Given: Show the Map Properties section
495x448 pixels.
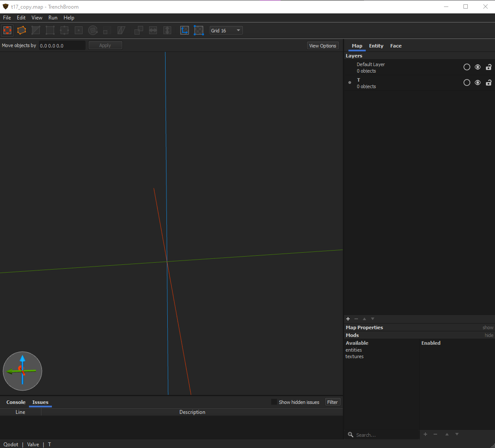Looking at the screenshot, I should [487, 327].
